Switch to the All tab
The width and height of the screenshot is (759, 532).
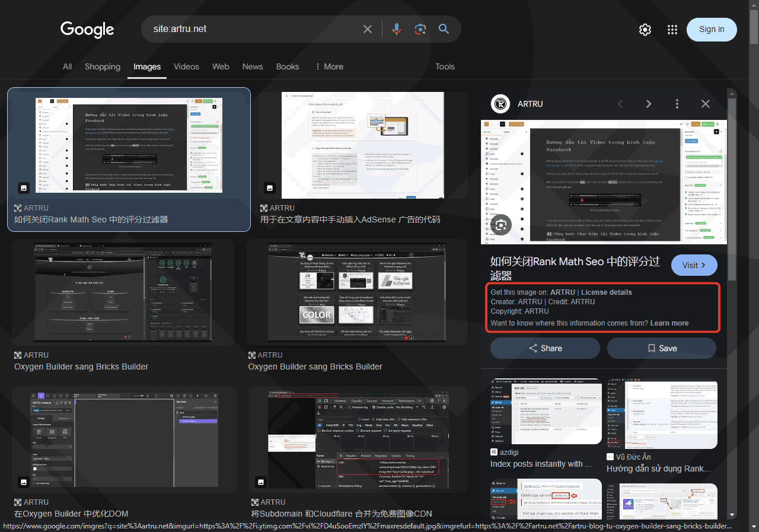point(68,66)
